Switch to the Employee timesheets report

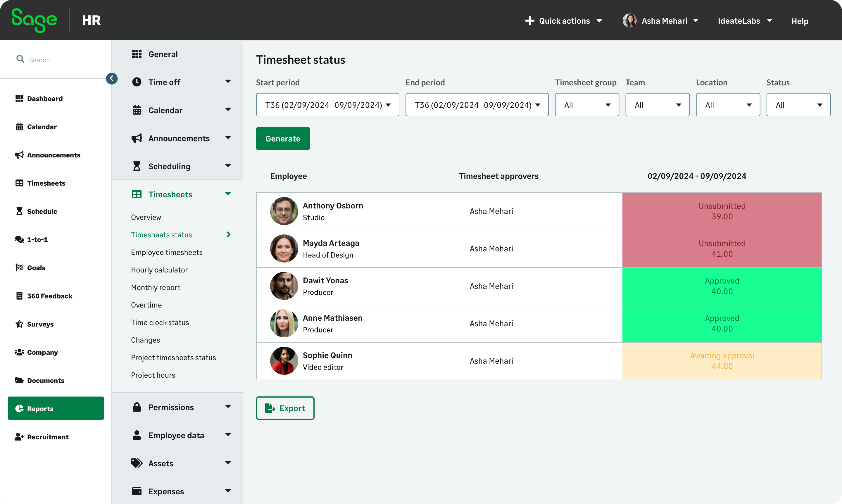point(167,252)
